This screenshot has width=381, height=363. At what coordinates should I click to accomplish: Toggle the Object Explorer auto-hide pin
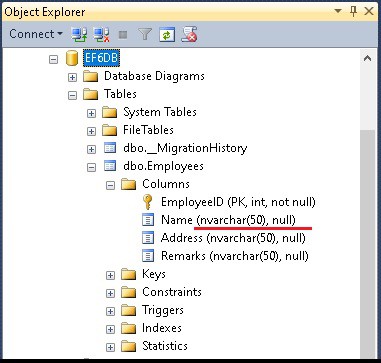[x=354, y=11]
